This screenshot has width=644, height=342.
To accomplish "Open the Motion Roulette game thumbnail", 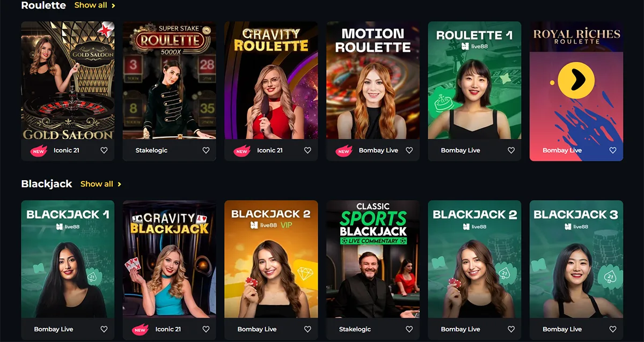I will click(x=373, y=80).
